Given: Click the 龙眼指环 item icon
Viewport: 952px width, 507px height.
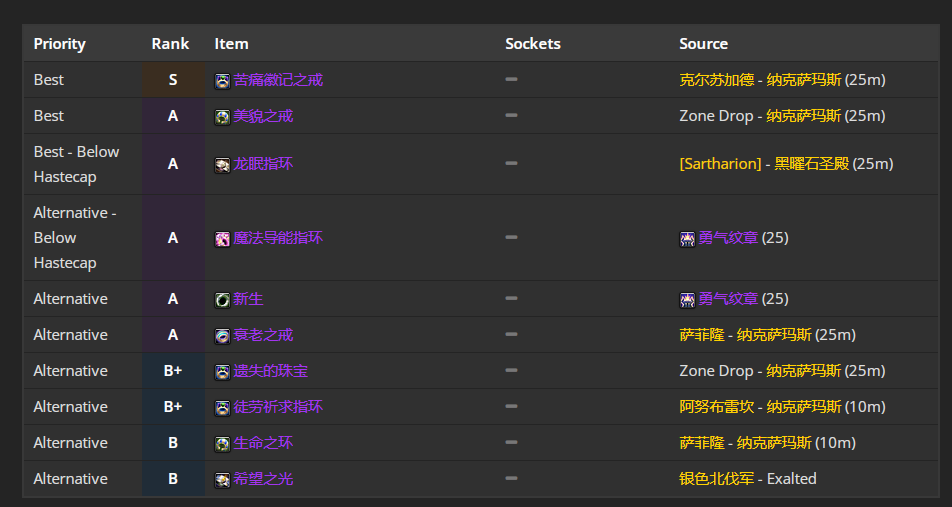Looking at the screenshot, I should pyautogui.click(x=222, y=165).
